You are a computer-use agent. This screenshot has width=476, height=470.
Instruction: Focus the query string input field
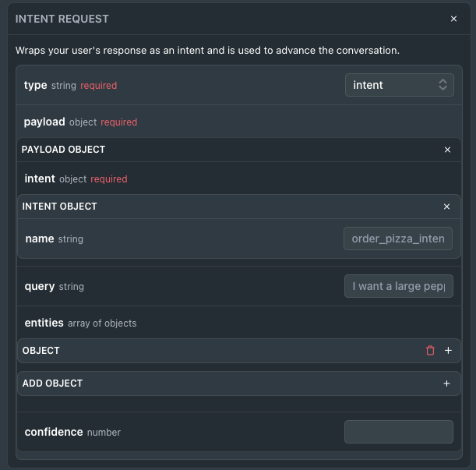(x=399, y=286)
